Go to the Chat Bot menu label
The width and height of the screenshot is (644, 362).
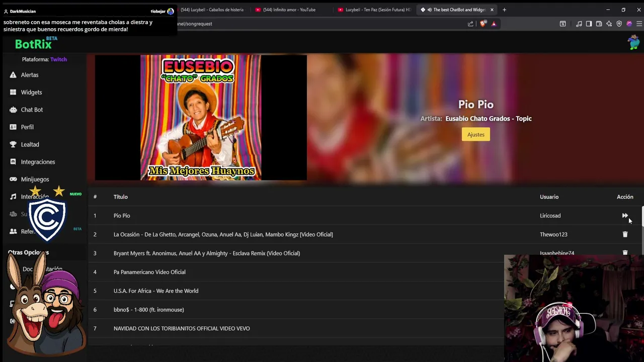click(32, 110)
